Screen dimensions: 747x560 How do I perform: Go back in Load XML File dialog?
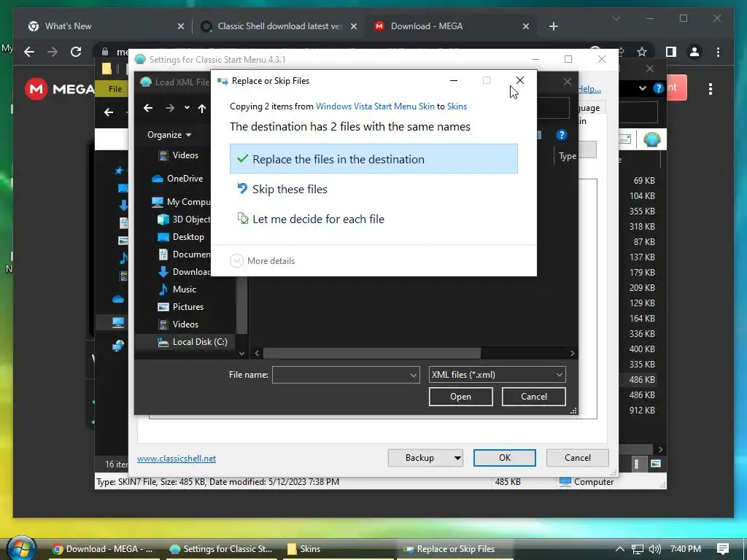[x=148, y=108]
